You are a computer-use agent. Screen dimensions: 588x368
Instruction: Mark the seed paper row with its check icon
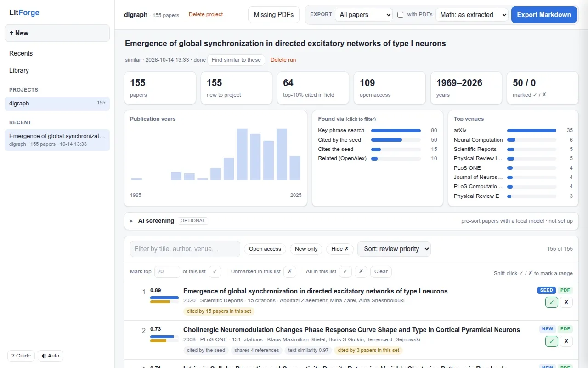552,302
